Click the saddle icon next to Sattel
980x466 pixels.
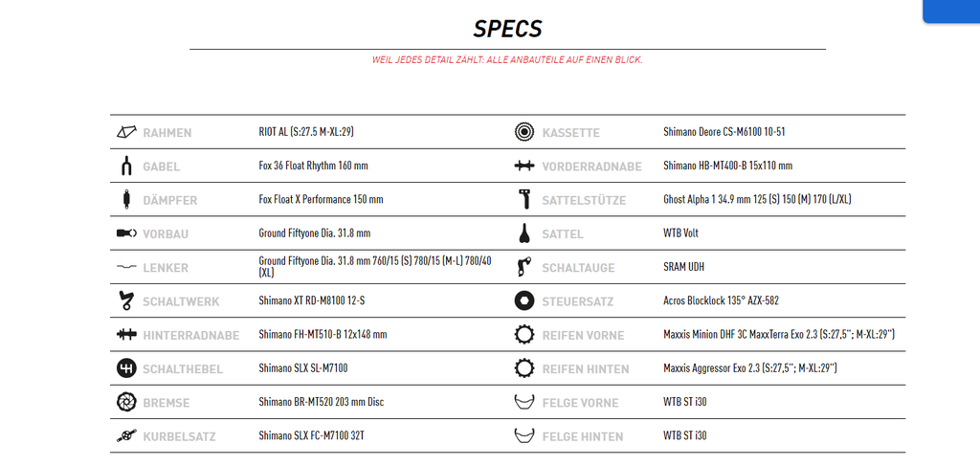524,233
